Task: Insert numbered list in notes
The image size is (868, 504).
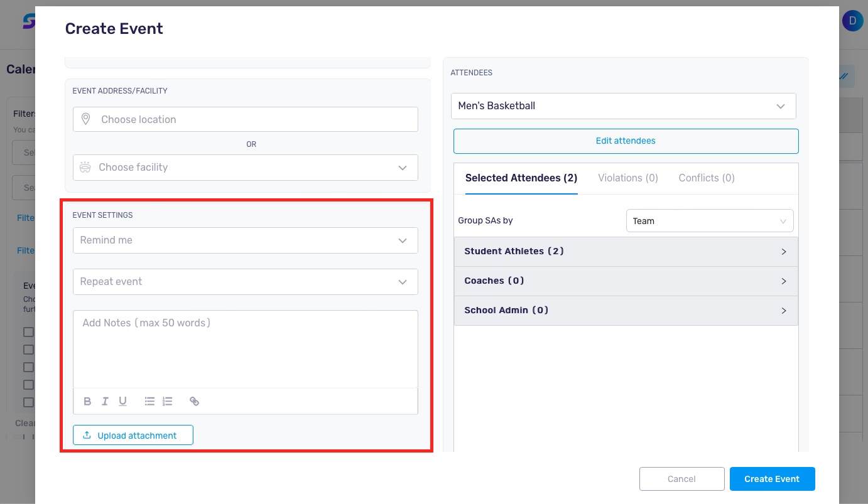Action: pyautogui.click(x=167, y=401)
